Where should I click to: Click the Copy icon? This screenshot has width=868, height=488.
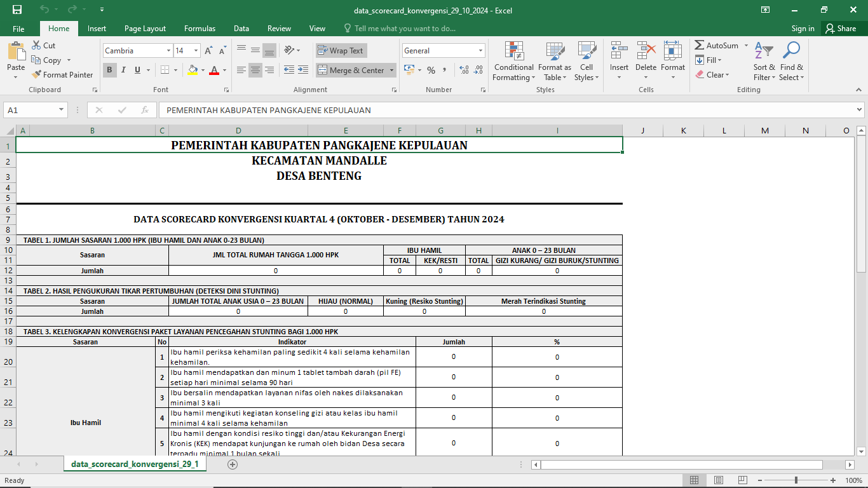click(x=36, y=60)
